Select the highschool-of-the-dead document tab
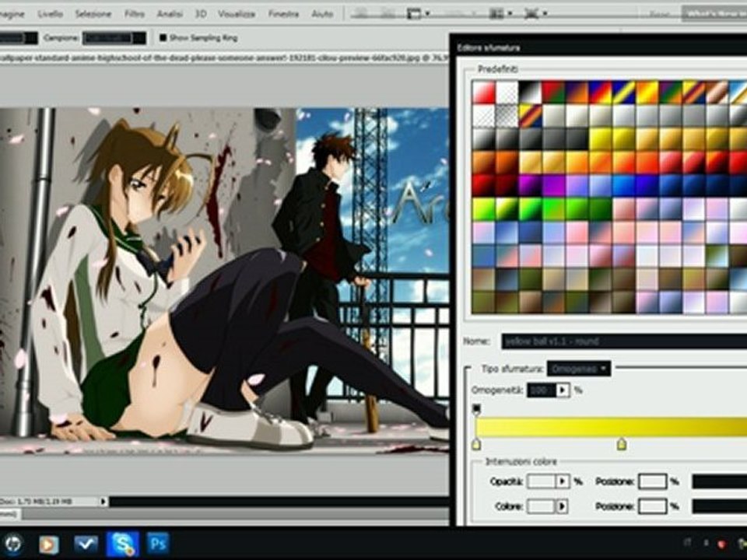This screenshot has height=560, width=747. click(224, 58)
